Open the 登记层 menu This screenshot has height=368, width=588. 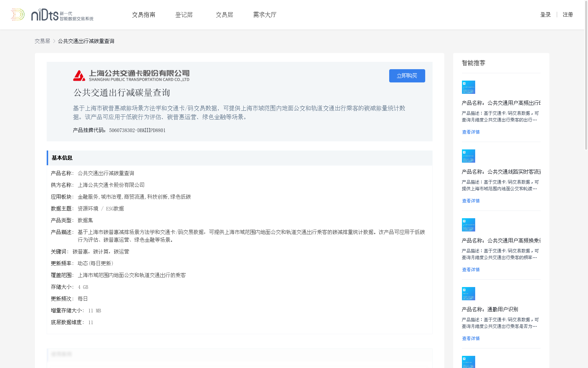point(184,15)
